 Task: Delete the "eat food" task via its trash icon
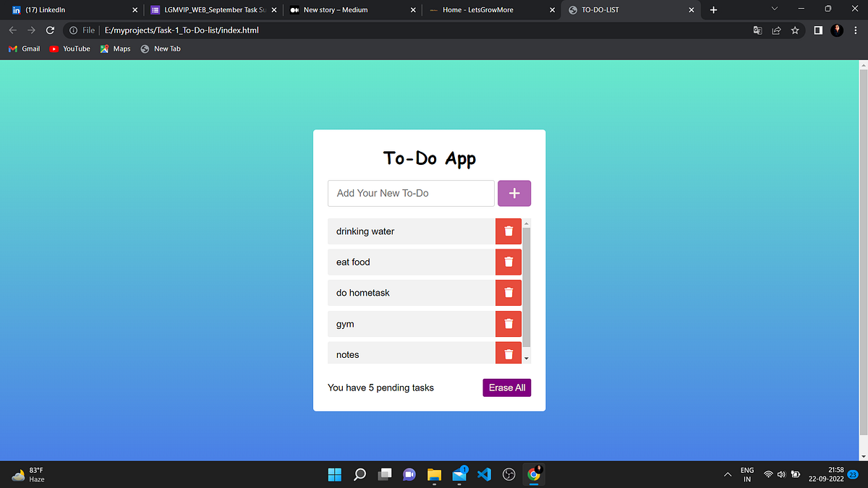tap(508, 262)
